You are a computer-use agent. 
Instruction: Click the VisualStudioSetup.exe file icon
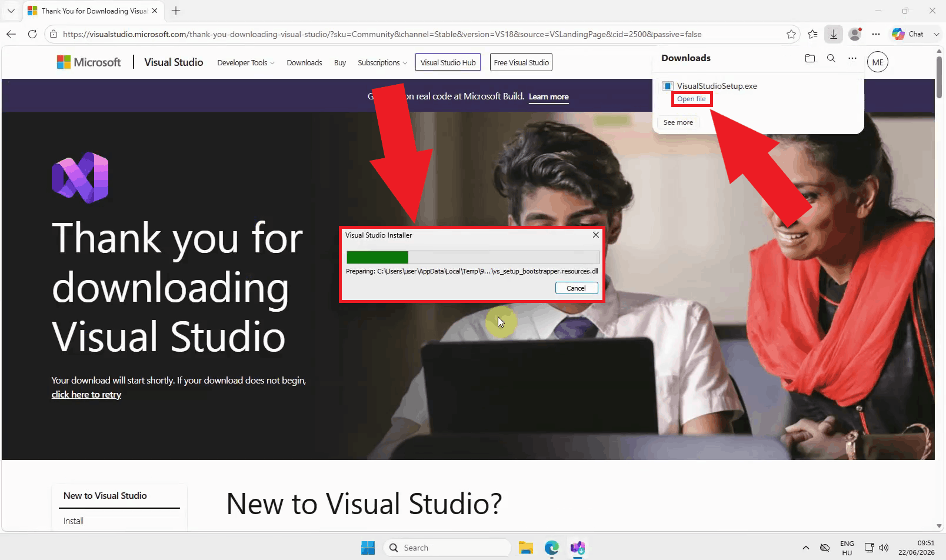(667, 86)
